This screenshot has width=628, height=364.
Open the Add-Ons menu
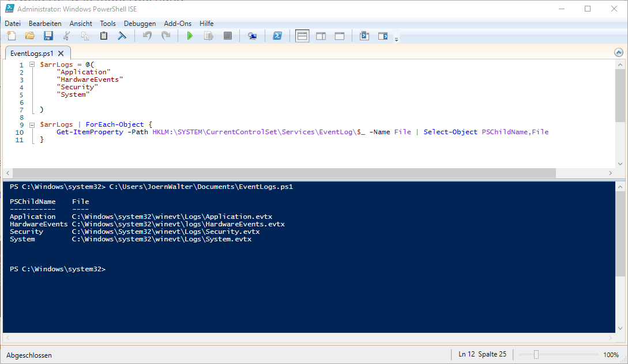tap(178, 24)
